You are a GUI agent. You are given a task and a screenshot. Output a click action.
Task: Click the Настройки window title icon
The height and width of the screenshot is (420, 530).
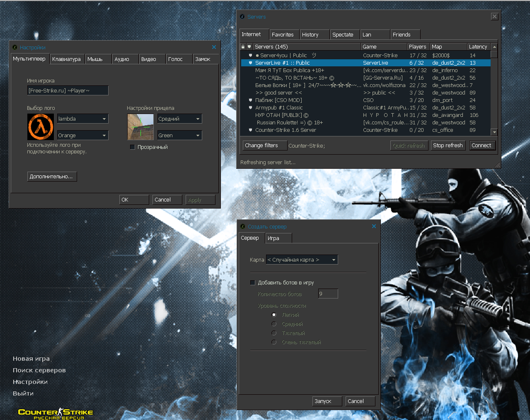point(15,47)
